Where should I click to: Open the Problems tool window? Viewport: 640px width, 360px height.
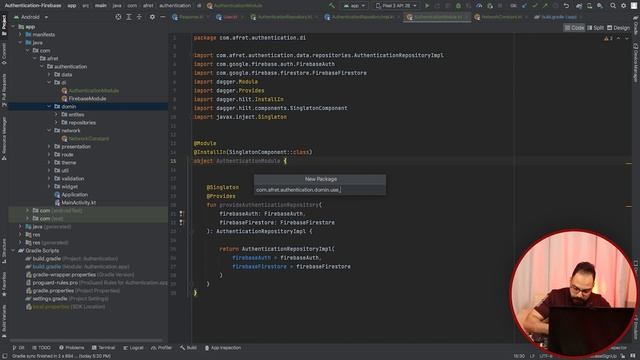(x=71, y=348)
